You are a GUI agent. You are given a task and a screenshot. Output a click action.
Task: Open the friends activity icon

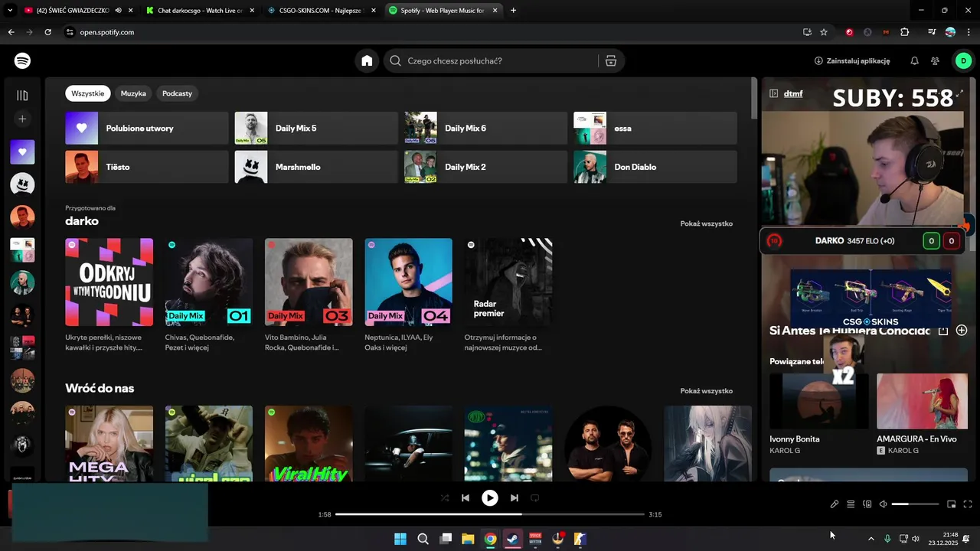point(935,60)
